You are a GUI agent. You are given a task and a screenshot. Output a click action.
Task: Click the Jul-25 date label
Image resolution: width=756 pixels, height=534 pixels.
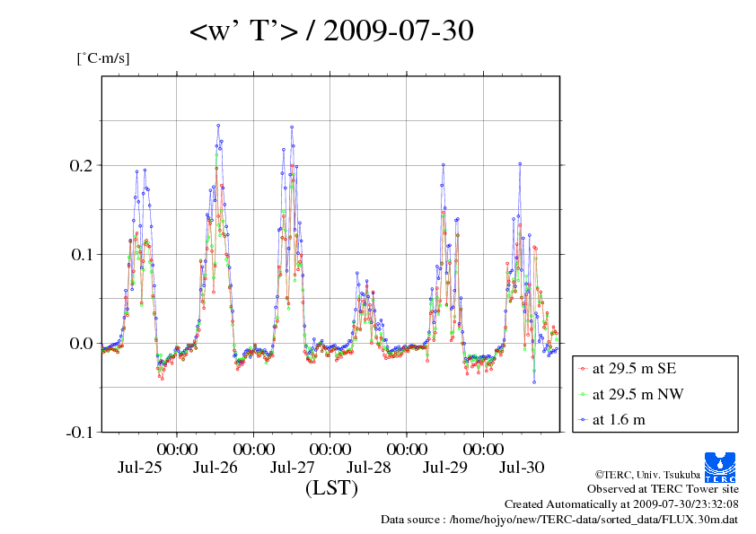[140, 467]
